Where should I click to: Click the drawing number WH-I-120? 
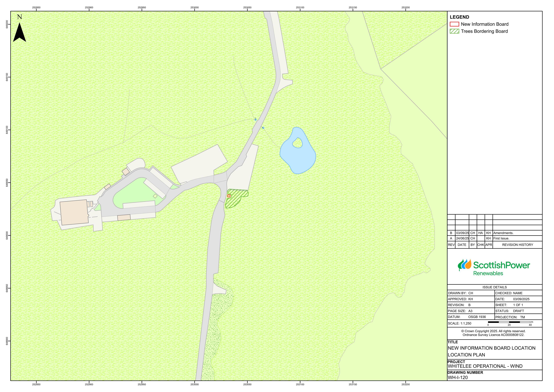(457, 378)
